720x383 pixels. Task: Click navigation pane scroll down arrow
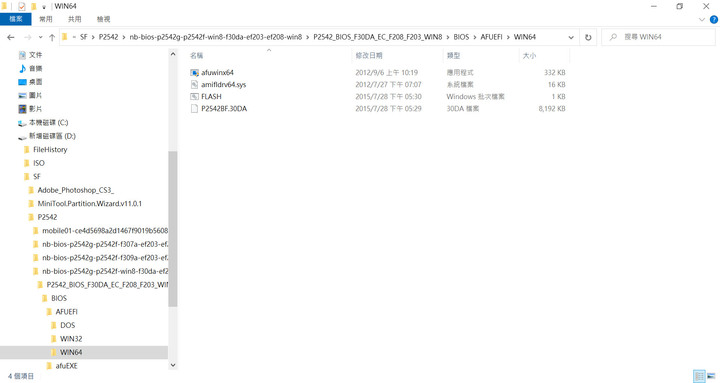pyautogui.click(x=173, y=365)
